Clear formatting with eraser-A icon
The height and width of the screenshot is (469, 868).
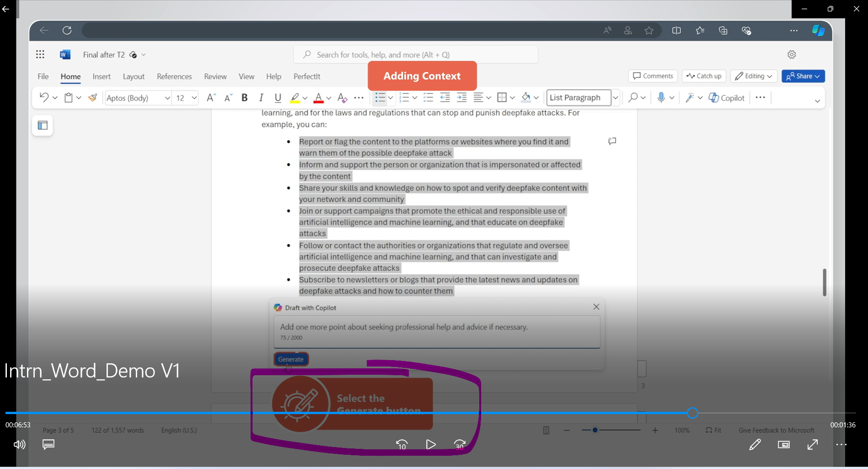(342, 97)
